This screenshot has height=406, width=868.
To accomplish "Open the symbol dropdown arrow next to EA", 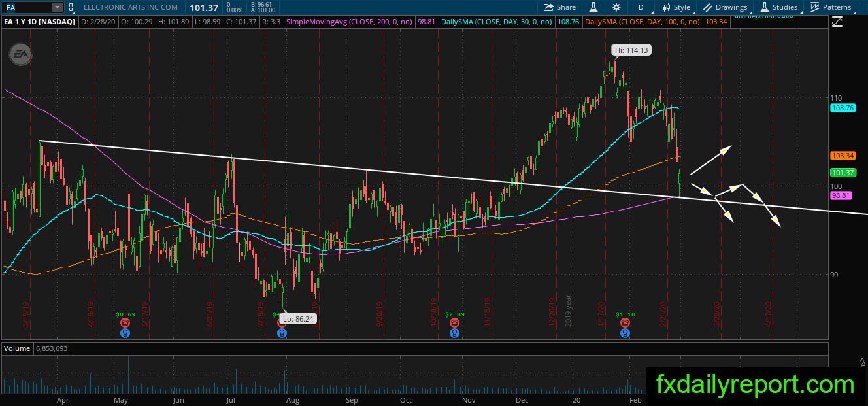I will 57,7.
